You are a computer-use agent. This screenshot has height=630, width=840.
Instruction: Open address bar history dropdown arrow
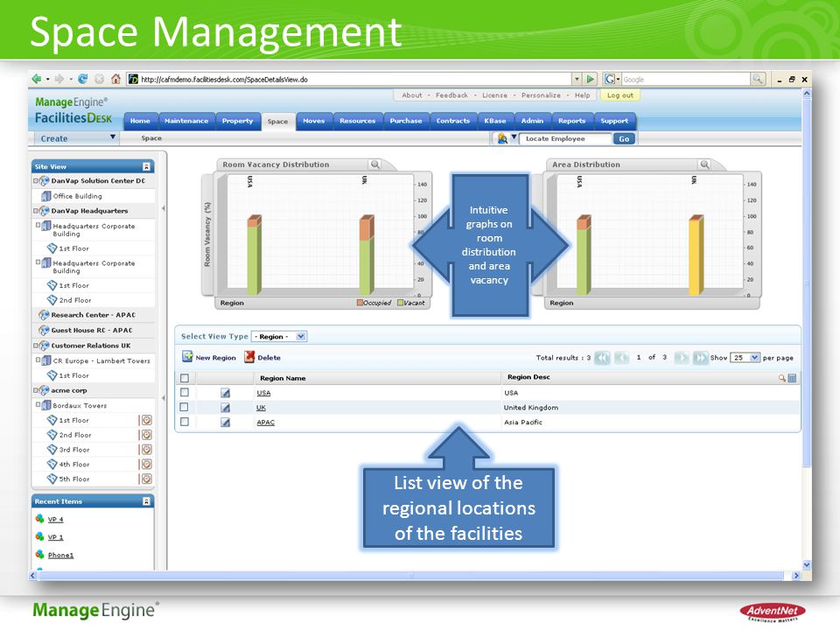point(577,80)
